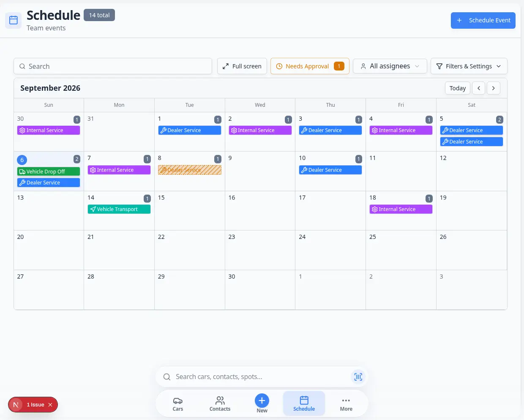
Task: Click the Sat column header
Action: 472,105
